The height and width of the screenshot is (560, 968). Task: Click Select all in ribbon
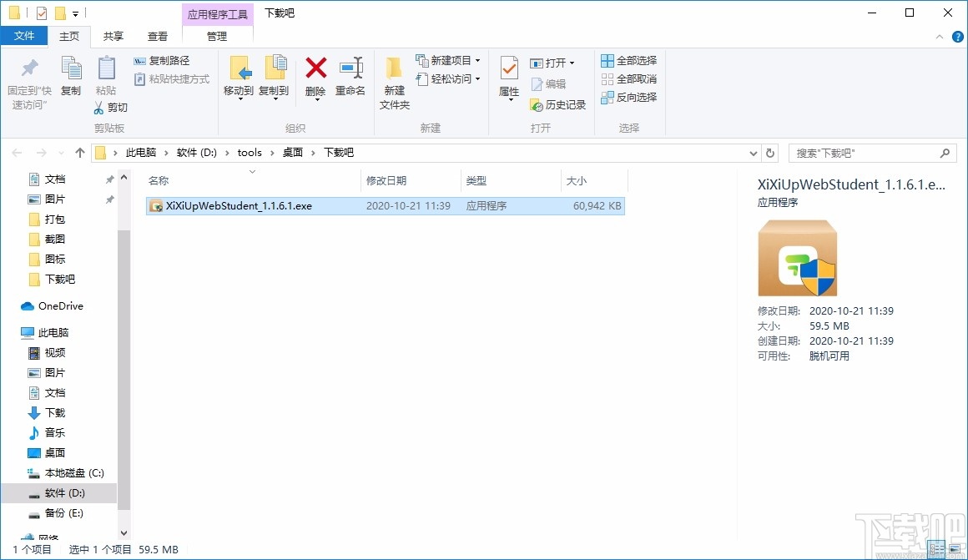629,61
